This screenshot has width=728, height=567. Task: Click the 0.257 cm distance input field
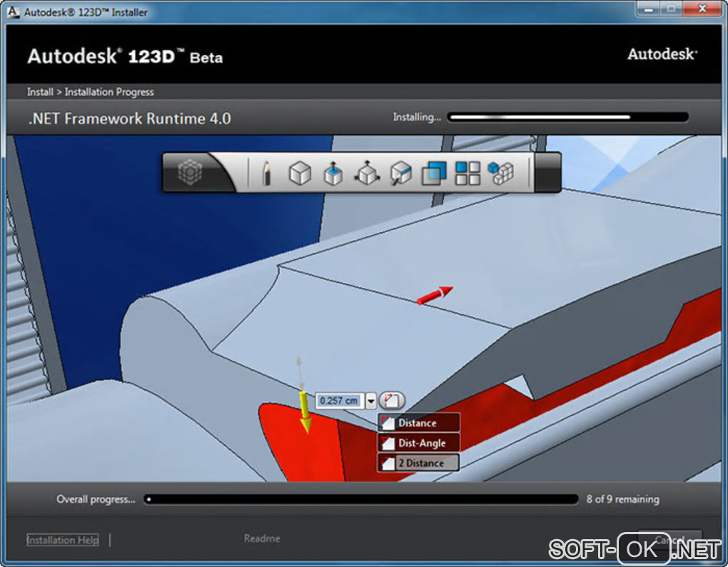(340, 401)
